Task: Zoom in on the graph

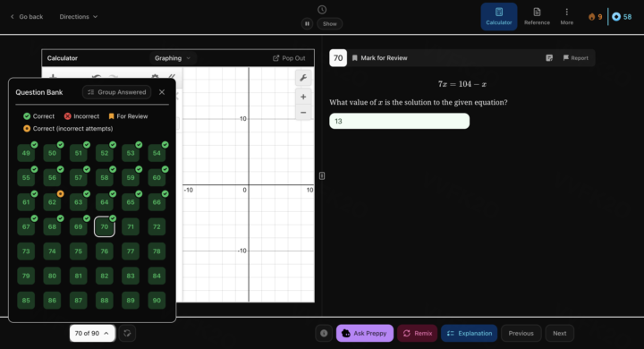Action: tap(303, 97)
